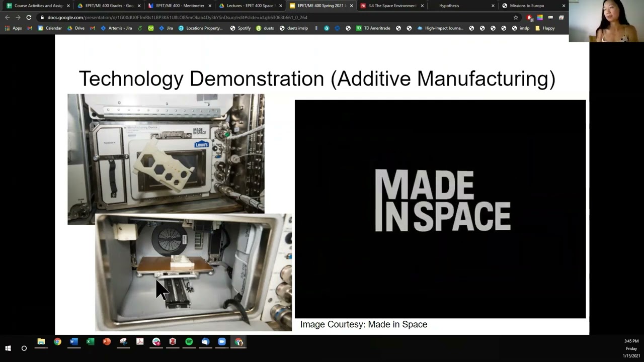Click the address bar URL
This screenshot has height=362, width=644.
(177, 18)
